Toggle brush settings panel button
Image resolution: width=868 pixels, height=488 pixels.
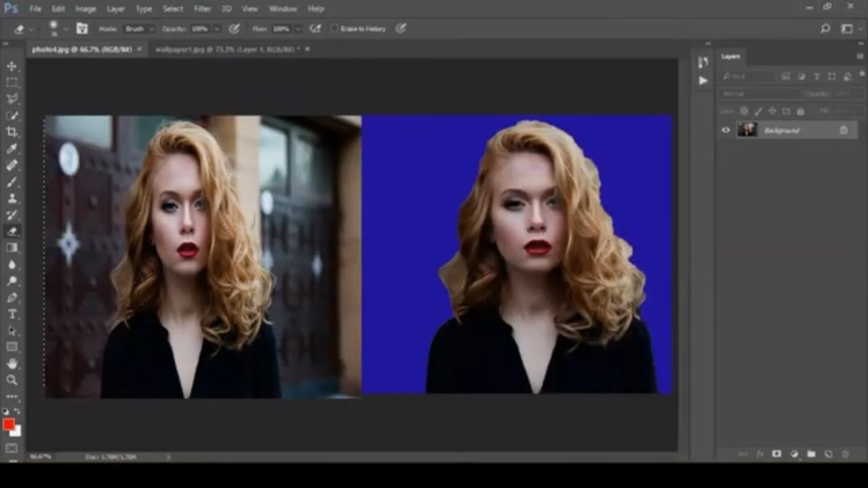[x=82, y=28]
